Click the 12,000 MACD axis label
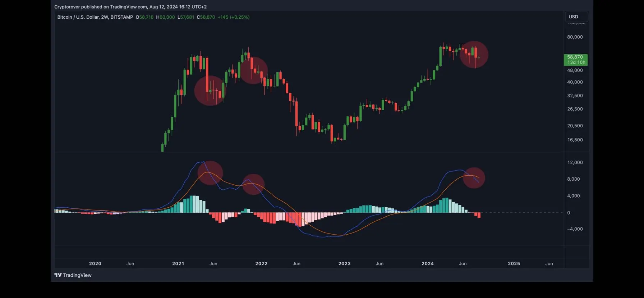644x298 pixels. pos(575,163)
